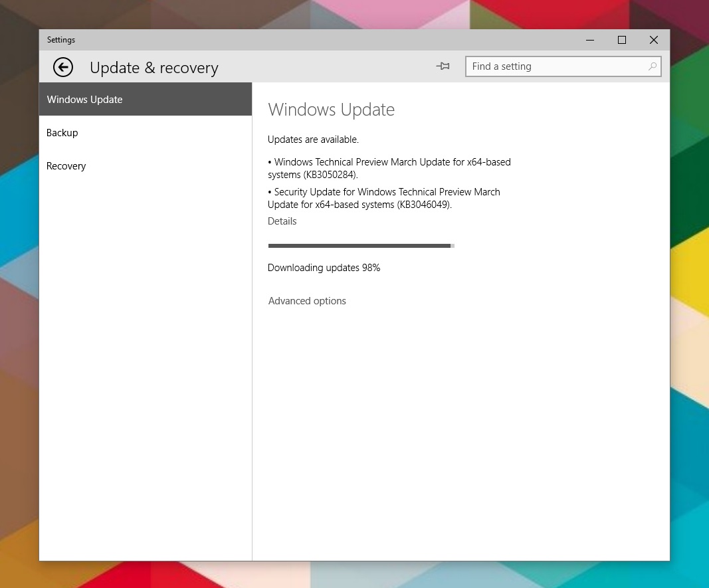Focus the Find a setting search box

coord(563,66)
